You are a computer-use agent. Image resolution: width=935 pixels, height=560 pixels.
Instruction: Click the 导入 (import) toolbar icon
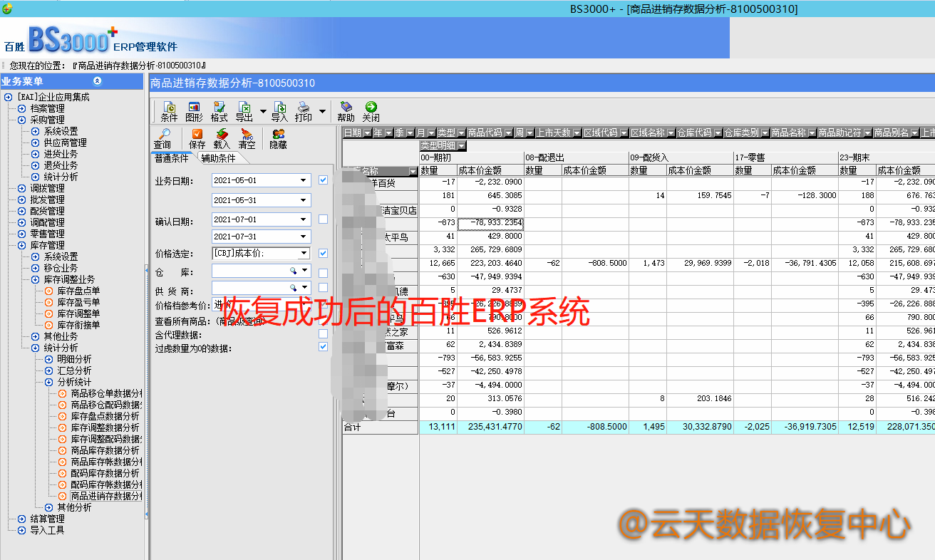(279, 111)
